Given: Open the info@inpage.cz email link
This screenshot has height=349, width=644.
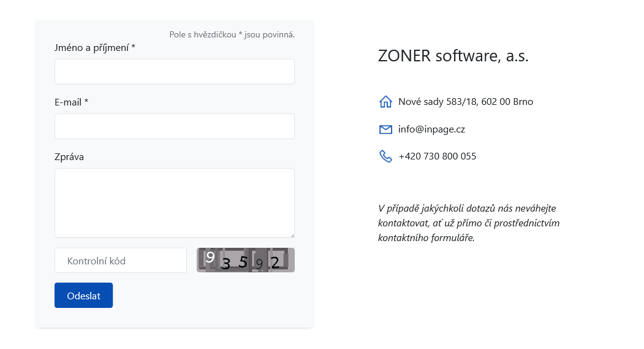Looking at the screenshot, I should click(x=431, y=129).
